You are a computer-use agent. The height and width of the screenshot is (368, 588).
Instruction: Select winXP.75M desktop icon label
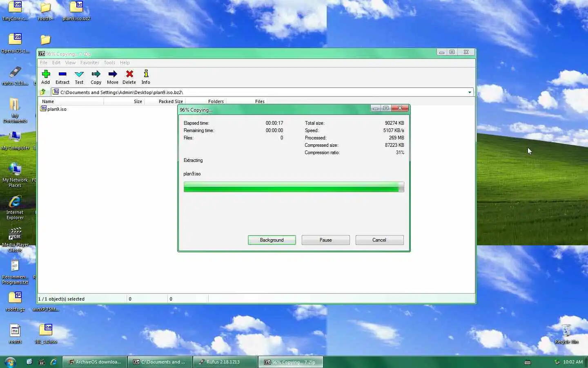click(x=46, y=309)
